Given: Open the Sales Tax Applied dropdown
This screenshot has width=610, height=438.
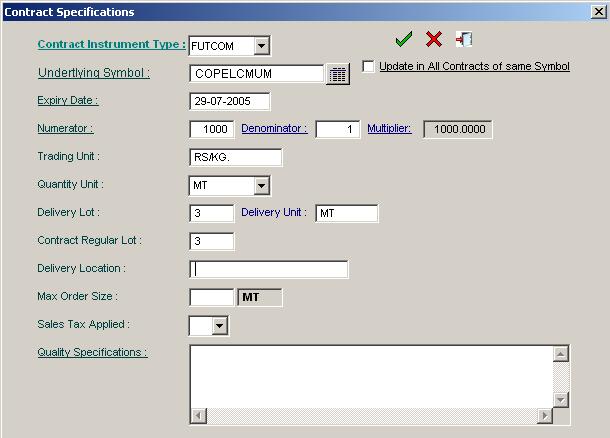Looking at the screenshot, I should click(220, 326).
